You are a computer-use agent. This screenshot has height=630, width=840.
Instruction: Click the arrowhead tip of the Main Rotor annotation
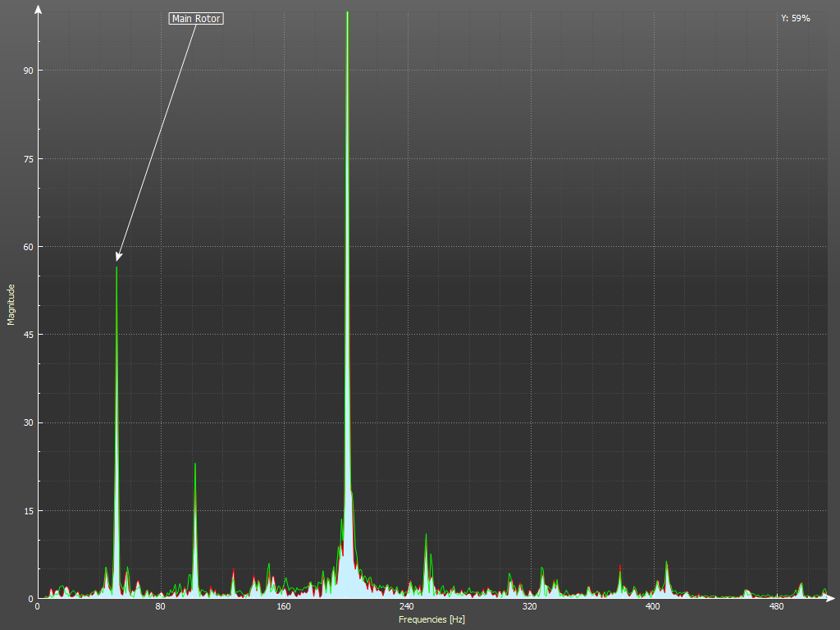pos(118,260)
